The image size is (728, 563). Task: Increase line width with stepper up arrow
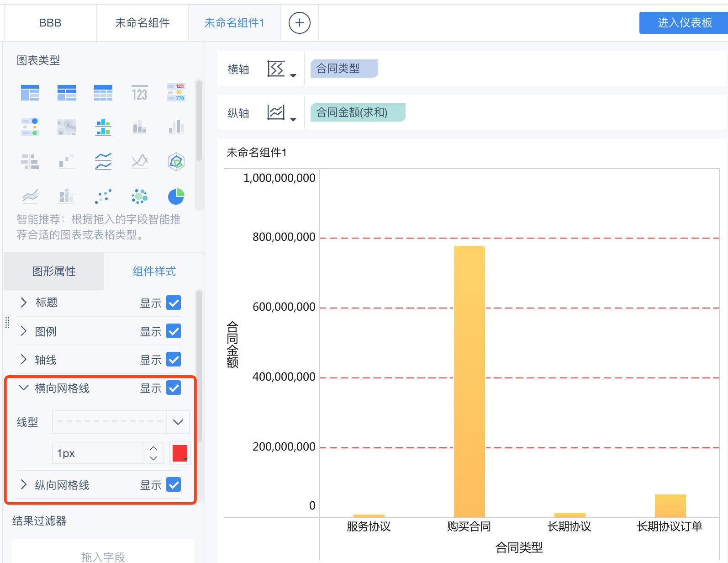click(x=153, y=448)
